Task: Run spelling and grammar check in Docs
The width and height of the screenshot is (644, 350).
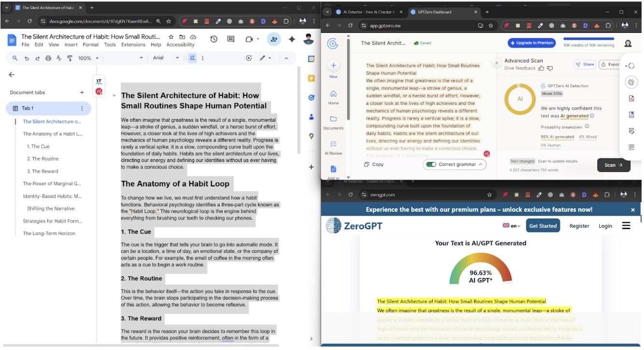Action: (x=59, y=58)
